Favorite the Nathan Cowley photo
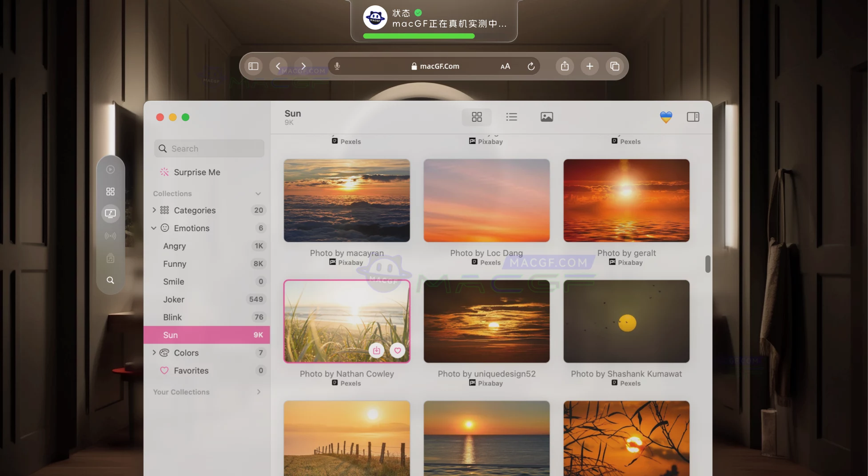868x476 pixels. tap(397, 350)
